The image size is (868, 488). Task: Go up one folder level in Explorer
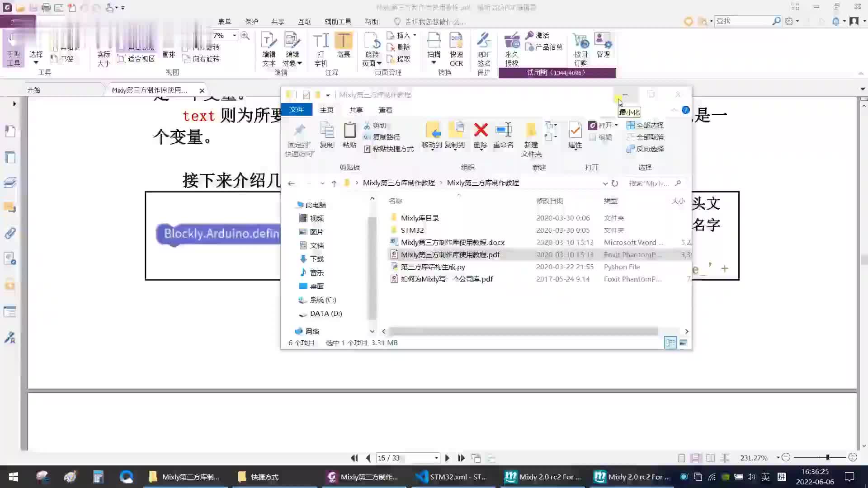[334, 183]
